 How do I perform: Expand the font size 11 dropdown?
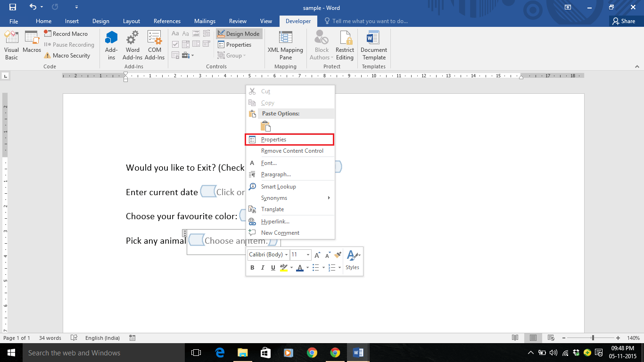click(x=308, y=255)
